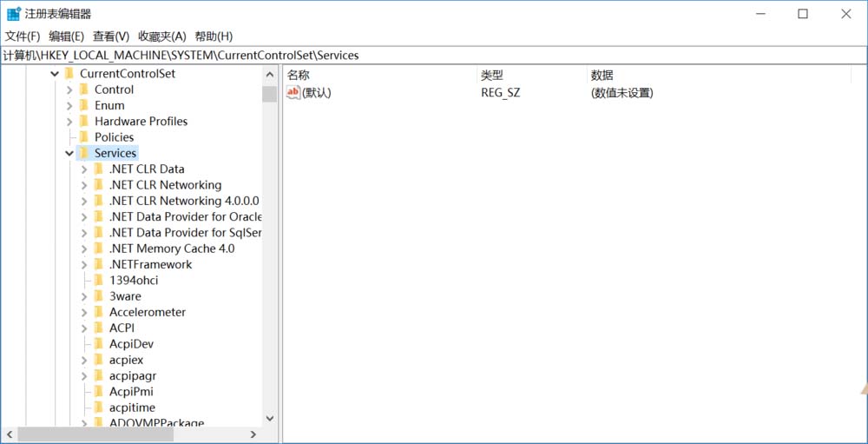Click the registry path address bar

coord(434,56)
